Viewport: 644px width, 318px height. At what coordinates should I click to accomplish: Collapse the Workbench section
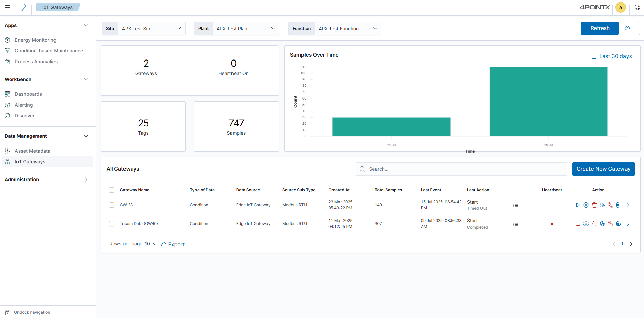click(x=86, y=79)
